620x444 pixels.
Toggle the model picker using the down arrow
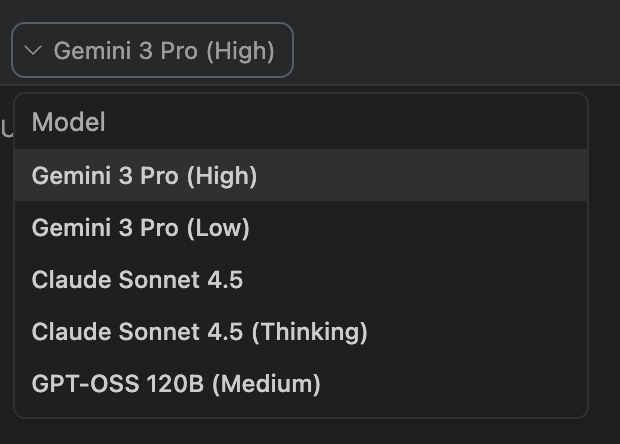pyautogui.click(x=32, y=51)
